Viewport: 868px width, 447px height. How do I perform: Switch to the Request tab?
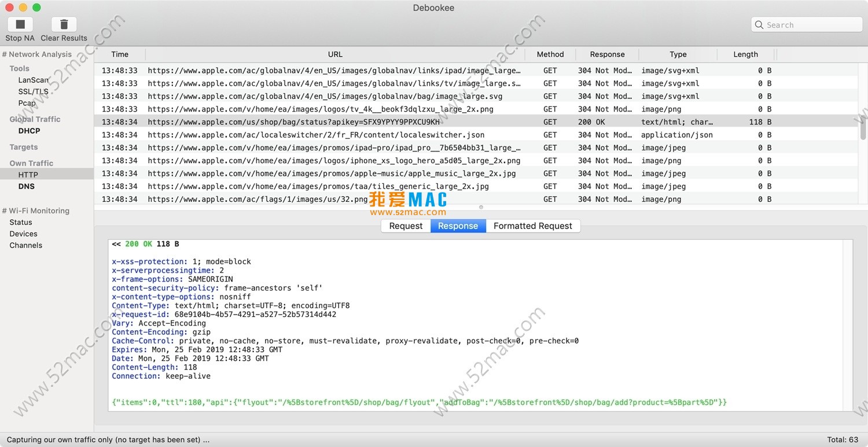406,226
